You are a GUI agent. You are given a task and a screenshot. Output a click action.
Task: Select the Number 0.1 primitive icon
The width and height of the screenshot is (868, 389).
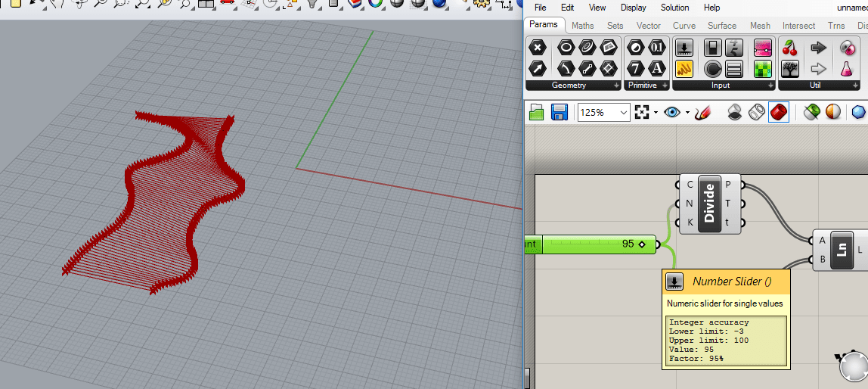point(657,48)
